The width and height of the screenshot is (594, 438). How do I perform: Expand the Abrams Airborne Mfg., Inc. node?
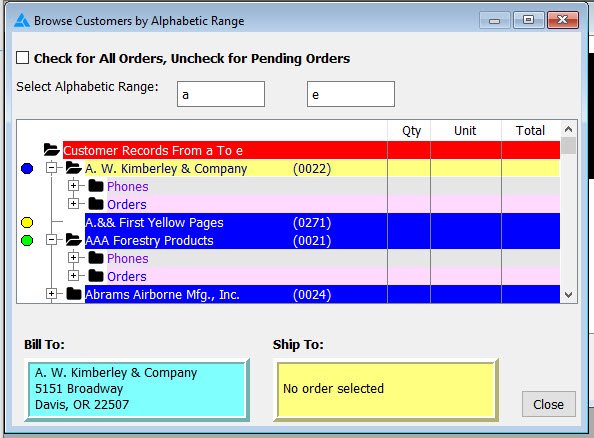pos(52,294)
